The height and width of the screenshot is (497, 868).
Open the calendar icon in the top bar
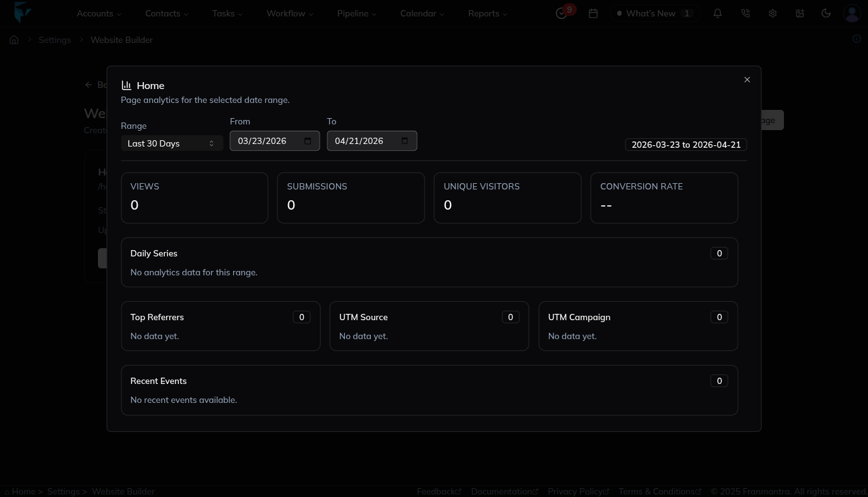click(x=593, y=13)
